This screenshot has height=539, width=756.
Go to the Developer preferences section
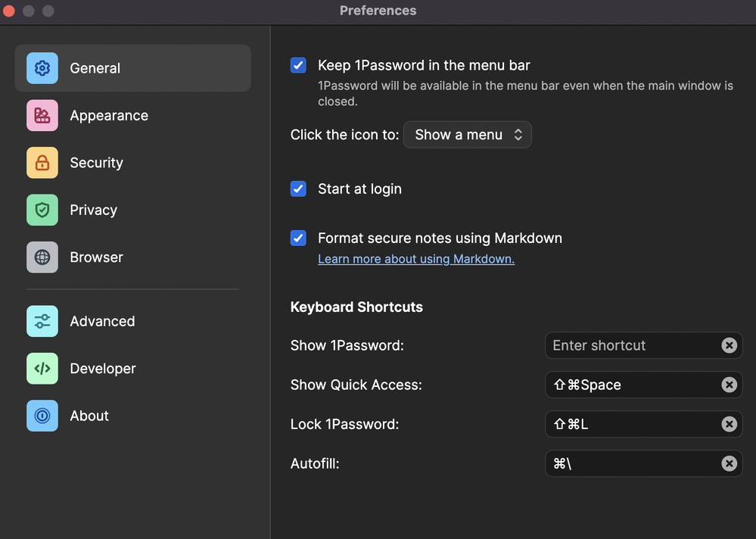(103, 369)
